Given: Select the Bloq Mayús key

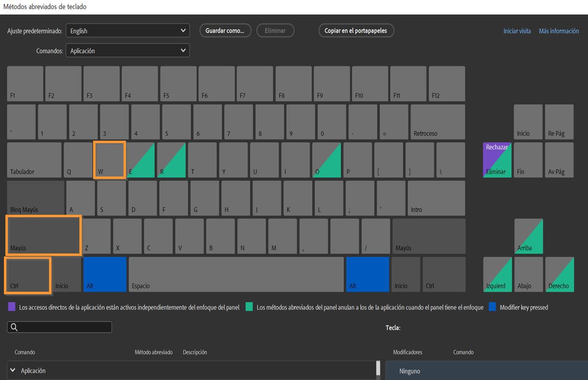Looking at the screenshot, I should tap(36, 198).
